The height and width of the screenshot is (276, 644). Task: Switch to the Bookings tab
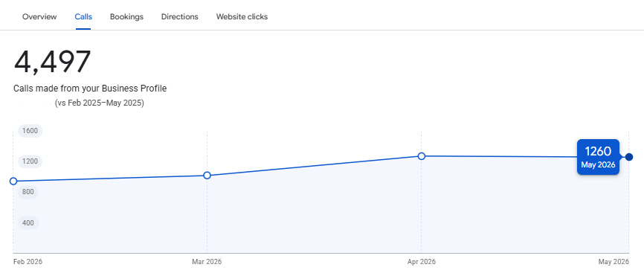coord(126,17)
